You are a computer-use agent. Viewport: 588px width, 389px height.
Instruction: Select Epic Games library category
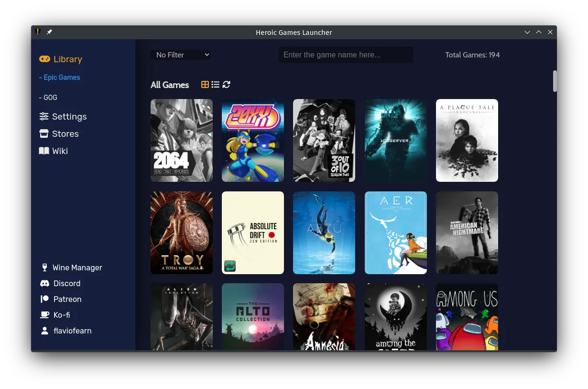[60, 78]
